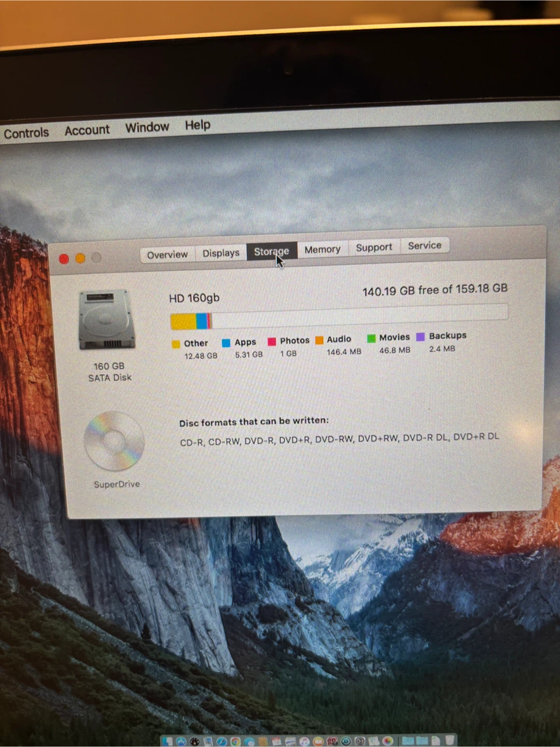Click the pink Photos swatch in the legend
The width and height of the screenshot is (560, 747).
click(x=272, y=341)
